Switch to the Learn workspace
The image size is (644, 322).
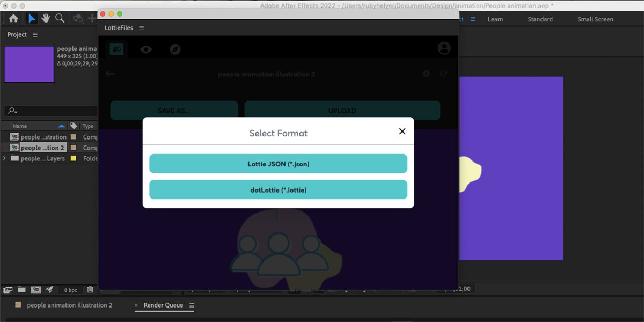point(495,19)
